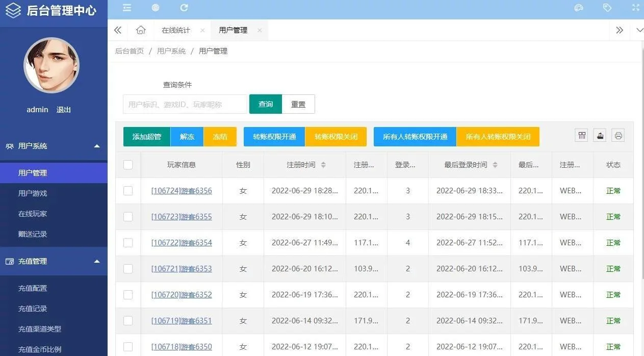Image resolution: width=644 pixels, height=356 pixels.
Task: Open 在线玩家 in the sidebar
Action: coord(33,214)
